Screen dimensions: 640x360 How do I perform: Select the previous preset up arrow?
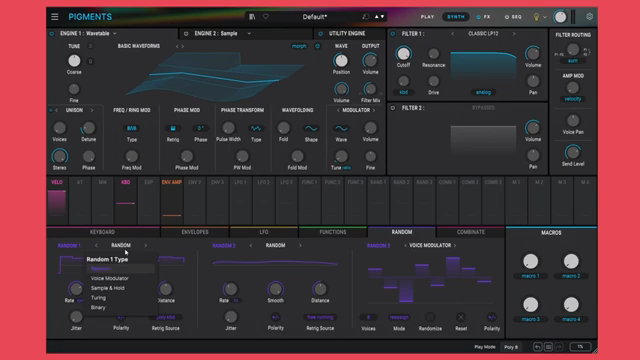pyautogui.click(x=377, y=17)
